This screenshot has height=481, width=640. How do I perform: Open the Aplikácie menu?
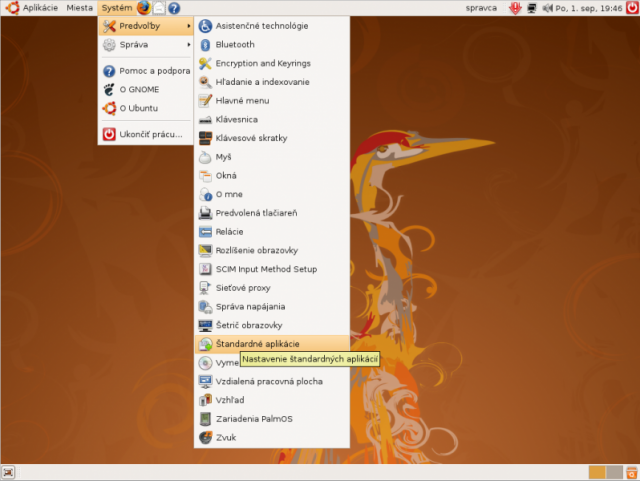pos(40,8)
